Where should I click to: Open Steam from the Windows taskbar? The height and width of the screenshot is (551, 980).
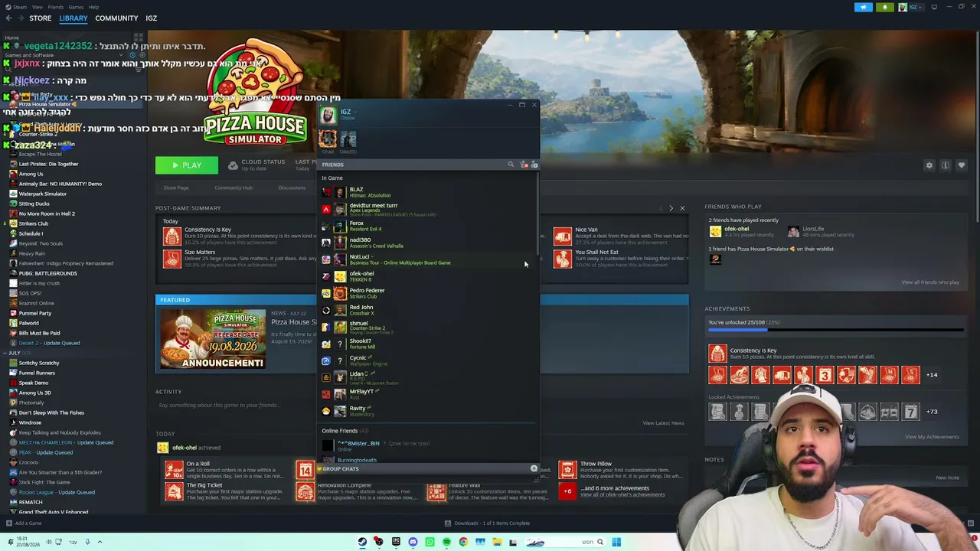[362, 543]
